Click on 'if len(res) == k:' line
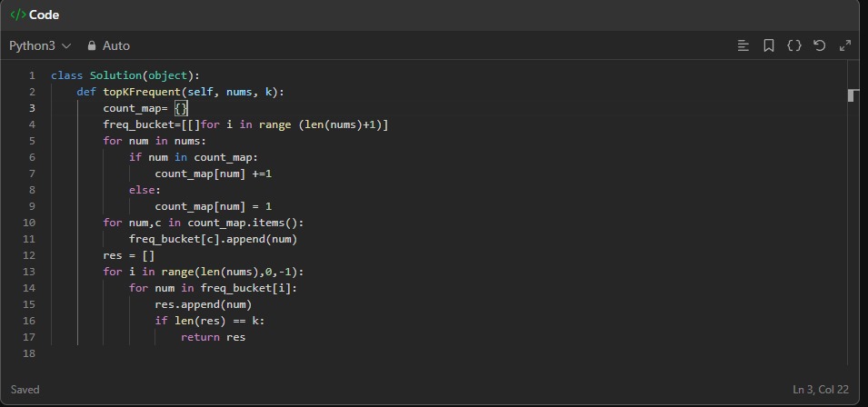 (210, 321)
